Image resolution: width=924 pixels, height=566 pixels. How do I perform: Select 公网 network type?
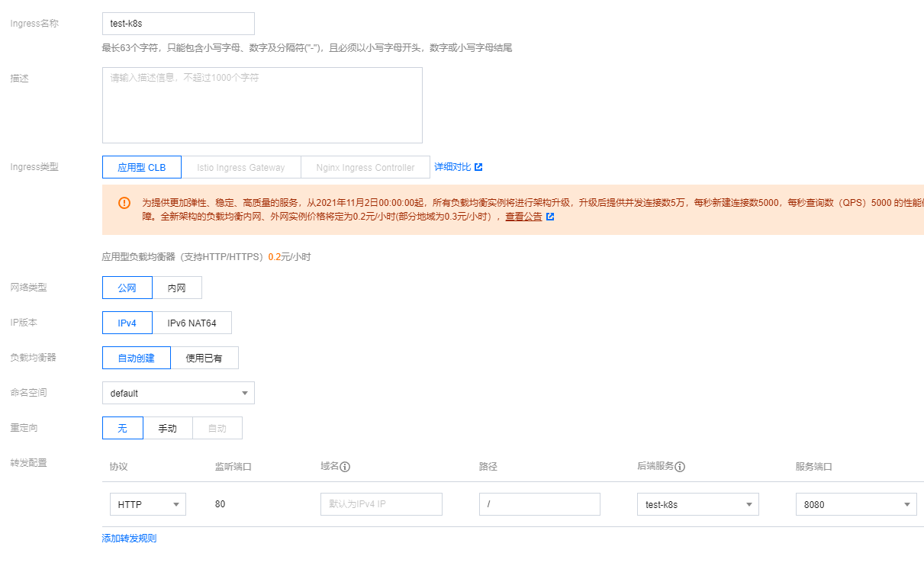(x=127, y=288)
